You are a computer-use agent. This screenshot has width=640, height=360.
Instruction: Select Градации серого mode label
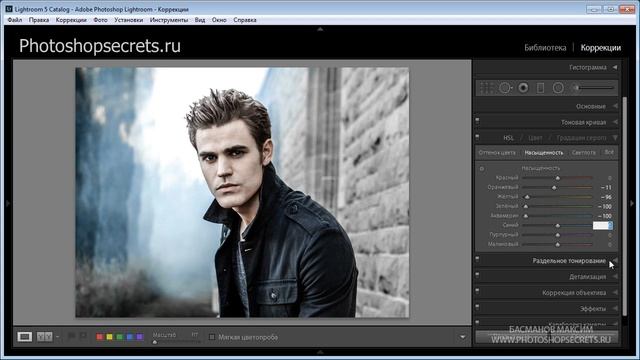582,138
